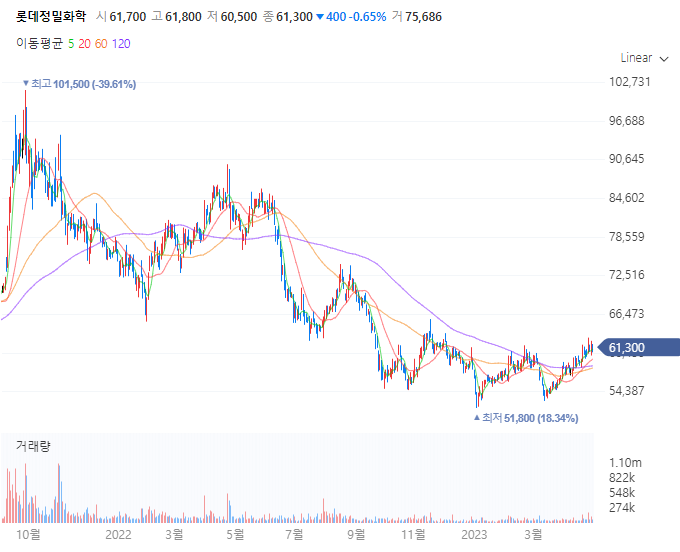This screenshot has height=552, width=680.
Task: Click the 72,516 price axis label
Action: pyautogui.click(x=627, y=275)
